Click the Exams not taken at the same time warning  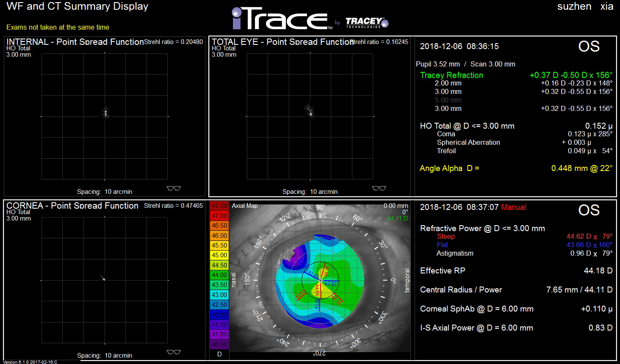coord(58,27)
